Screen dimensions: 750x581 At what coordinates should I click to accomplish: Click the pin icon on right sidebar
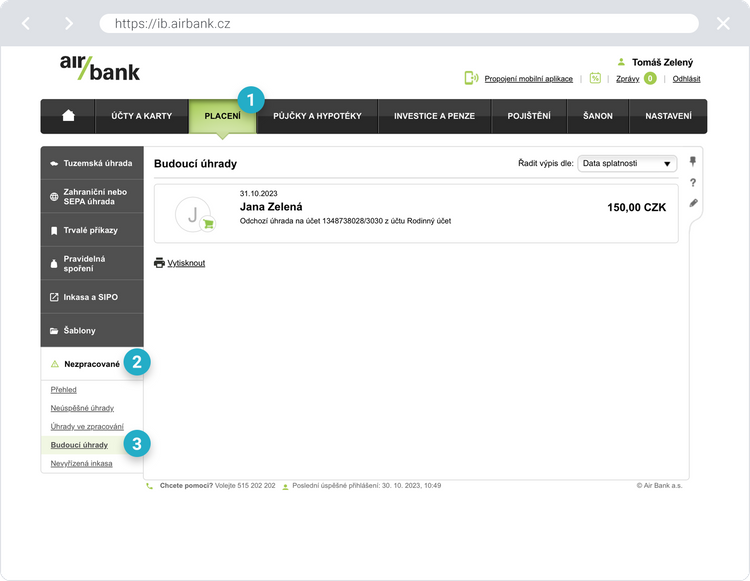click(693, 162)
